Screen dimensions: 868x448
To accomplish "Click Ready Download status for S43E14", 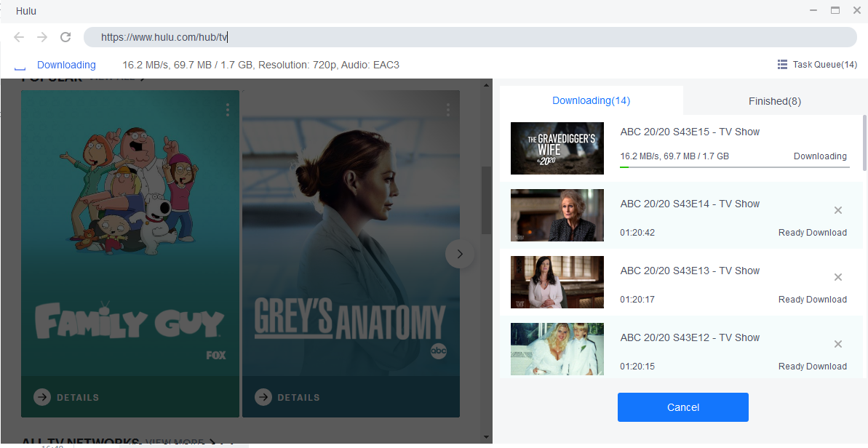I will (x=813, y=232).
